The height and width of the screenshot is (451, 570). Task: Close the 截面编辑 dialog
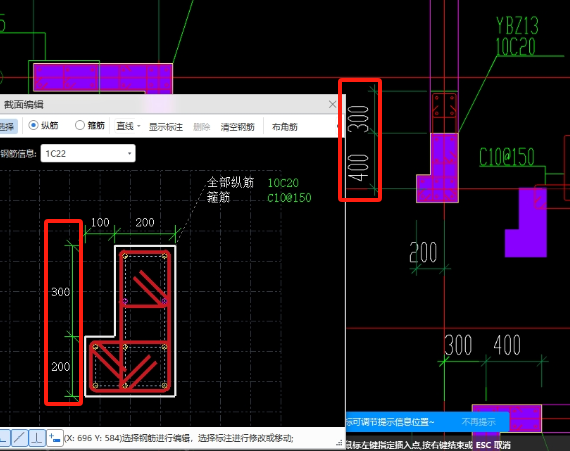pos(332,104)
